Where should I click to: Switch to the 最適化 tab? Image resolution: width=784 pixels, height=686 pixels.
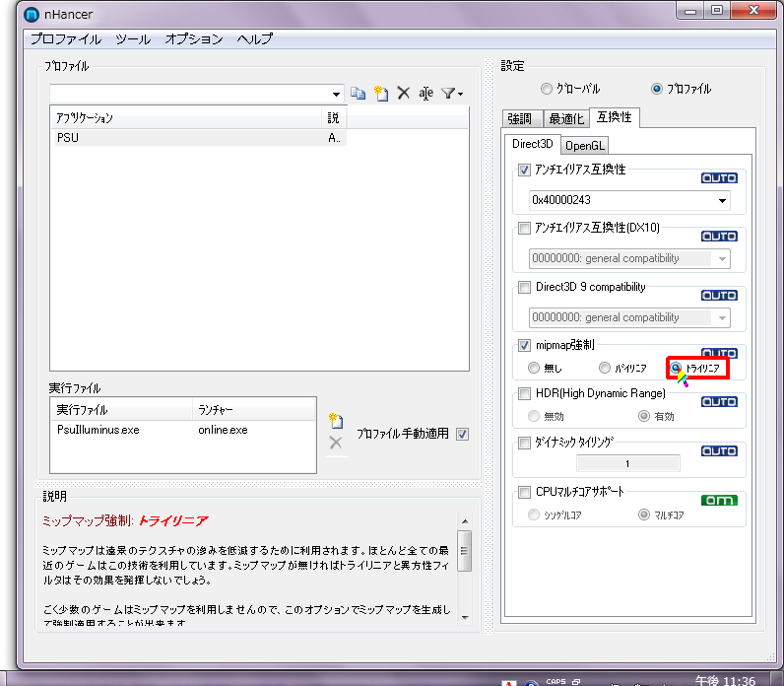pos(566,119)
